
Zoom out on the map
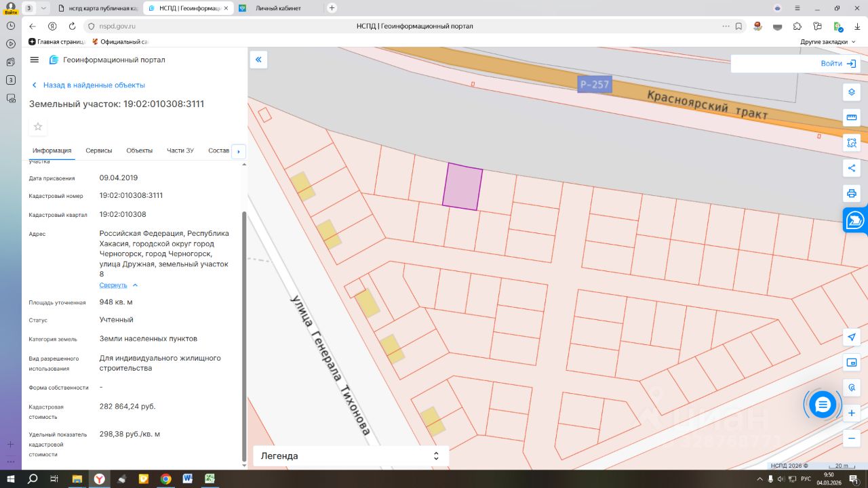coord(852,438)
